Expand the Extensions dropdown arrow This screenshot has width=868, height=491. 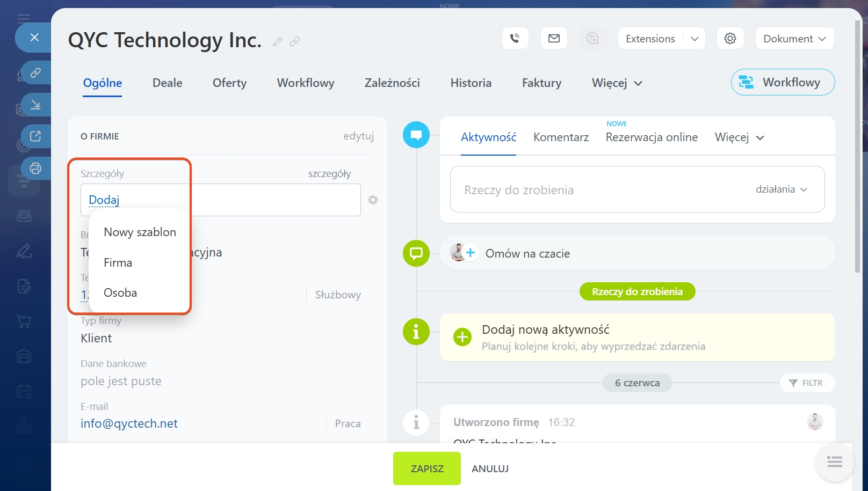(695, 39)
